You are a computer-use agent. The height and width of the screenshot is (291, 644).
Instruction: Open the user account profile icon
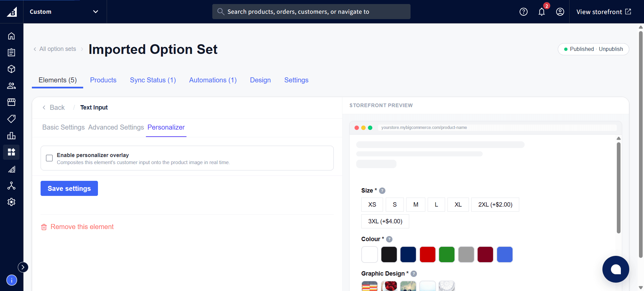pyautogui.click(x=560, y=12)
